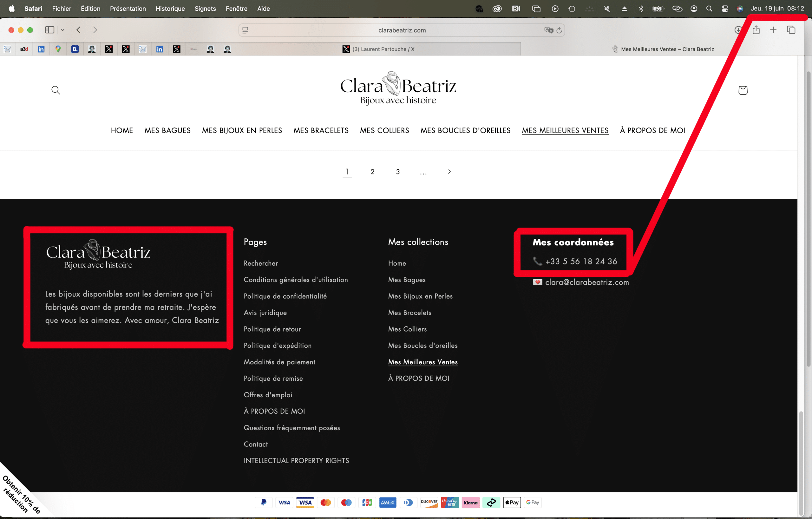Open the user account menu bar icon
The height and width of the screenshot is (519, 812).
pos(694,9)
